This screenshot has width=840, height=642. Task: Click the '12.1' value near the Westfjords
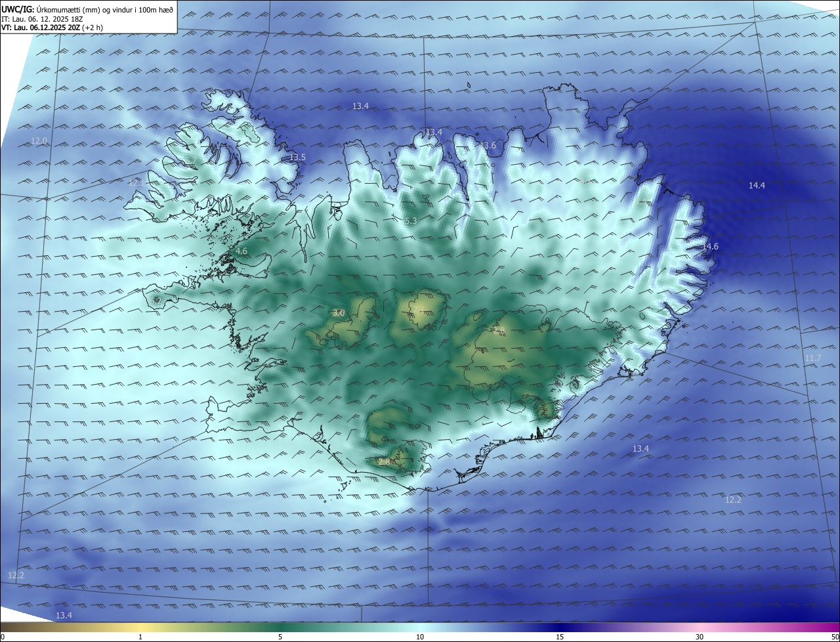135,182
